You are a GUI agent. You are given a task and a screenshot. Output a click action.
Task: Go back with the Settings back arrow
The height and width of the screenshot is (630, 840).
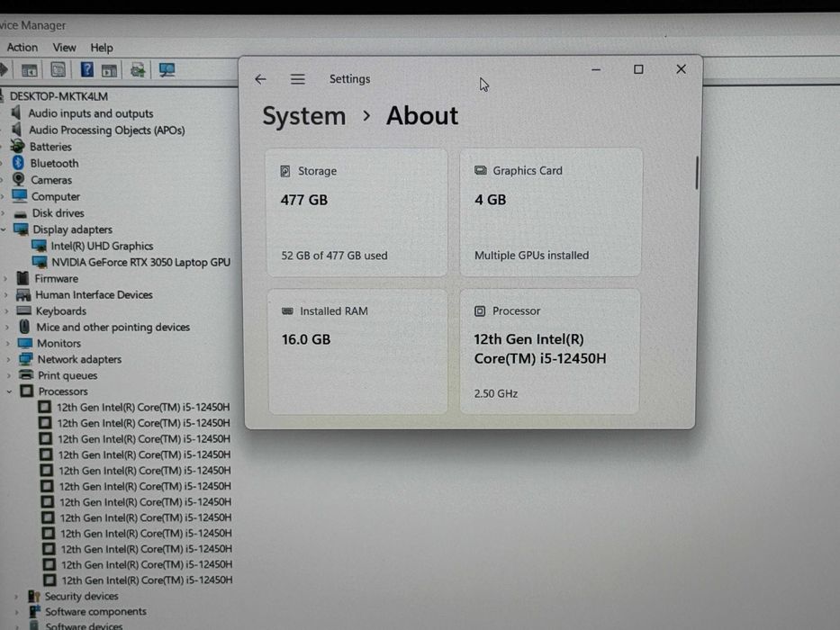[x=260, y=79]
